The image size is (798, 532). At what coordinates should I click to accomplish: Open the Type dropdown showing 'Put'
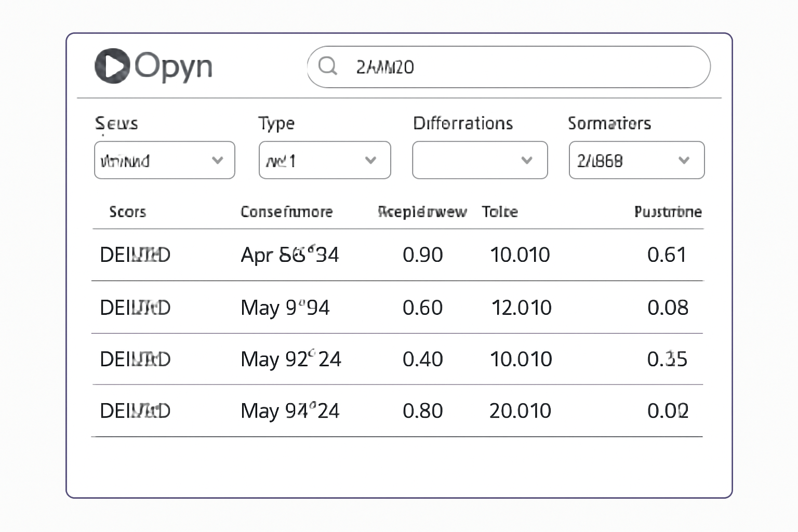[324, 160]
